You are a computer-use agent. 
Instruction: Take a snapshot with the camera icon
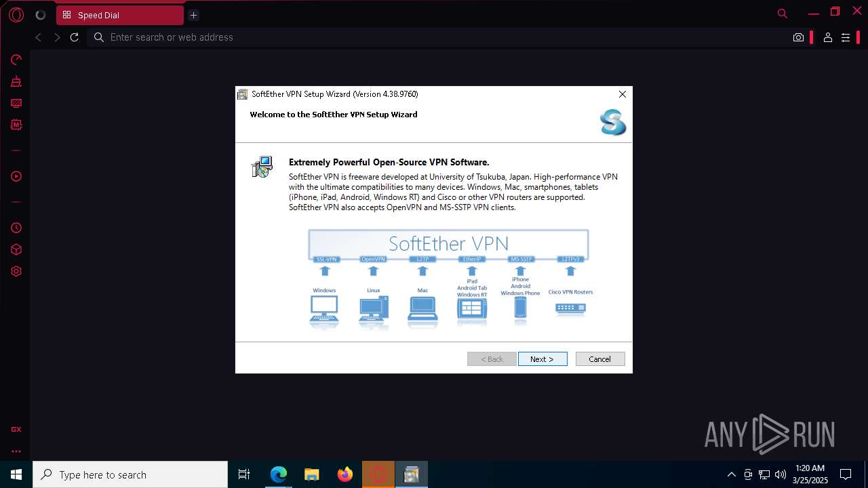798,37
